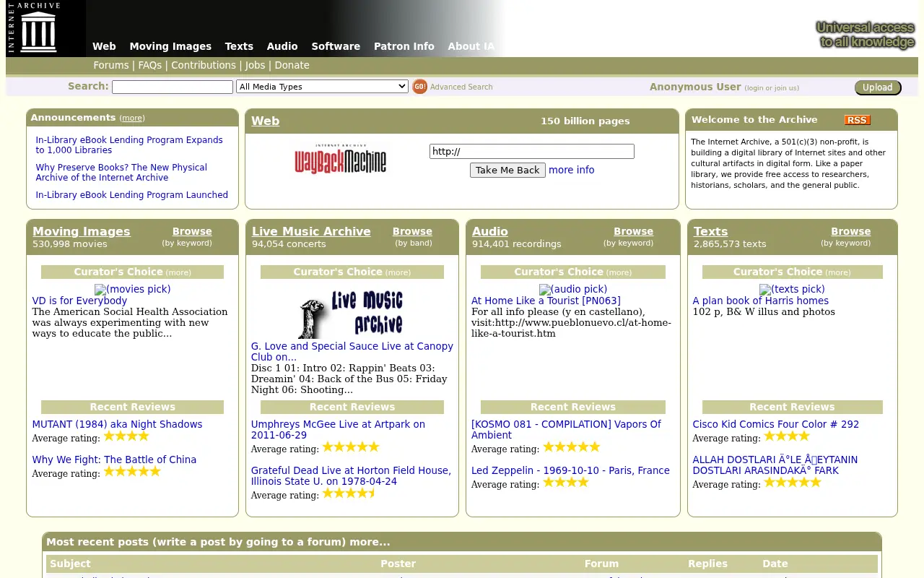924x578 pixels.
Task: Open the RSS feed icon
Action: (857, 120)
